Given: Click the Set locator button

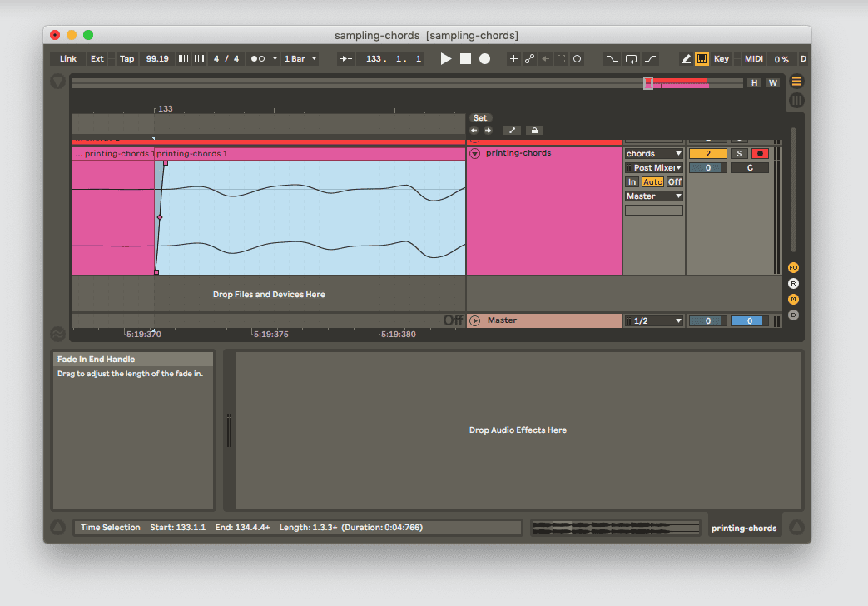Looking at the screenshot, I should pyautogui.click(x=480, y=117).
